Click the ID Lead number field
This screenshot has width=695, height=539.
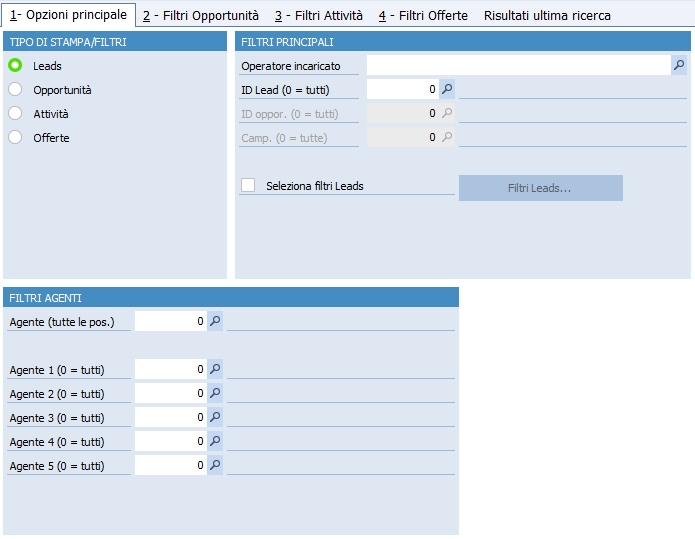click(x=403, y=89)
